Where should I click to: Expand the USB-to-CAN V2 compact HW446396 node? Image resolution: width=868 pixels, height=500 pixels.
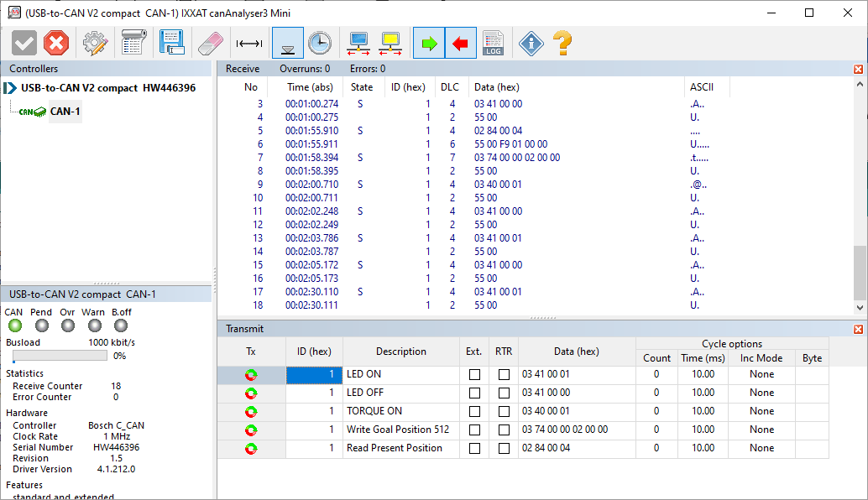click(x=9, y=87)
